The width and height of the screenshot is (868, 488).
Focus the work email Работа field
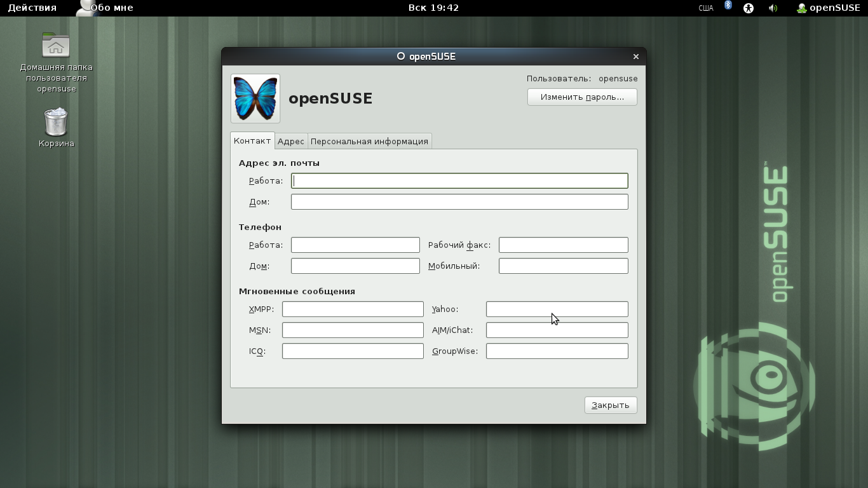pyautogui.click(x=459, y=181)
